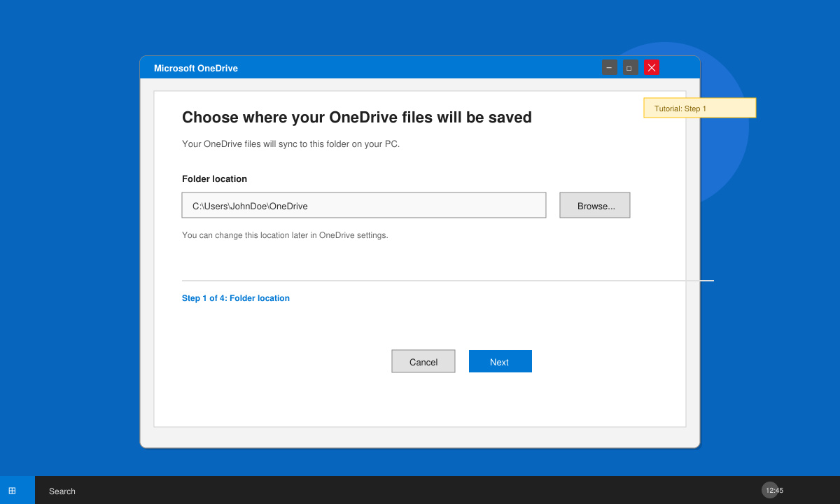Click the Step 1 of 4: Folder location text

(236, 298)
